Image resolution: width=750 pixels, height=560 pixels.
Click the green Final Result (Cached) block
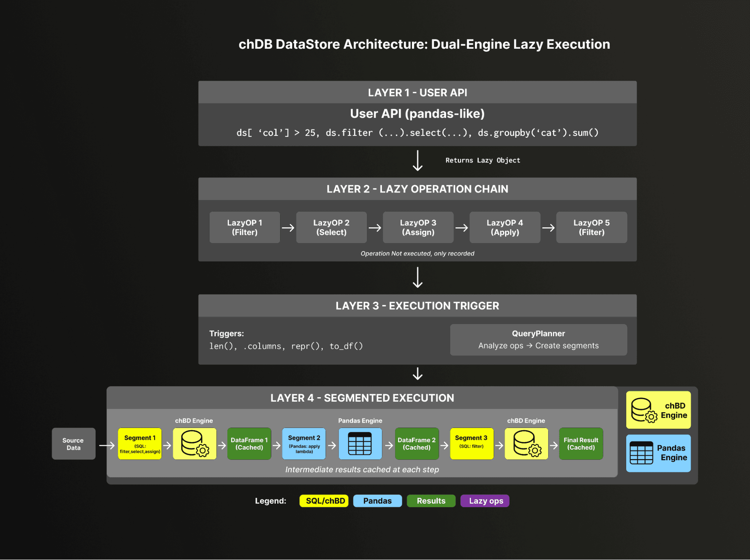point(580,443)
